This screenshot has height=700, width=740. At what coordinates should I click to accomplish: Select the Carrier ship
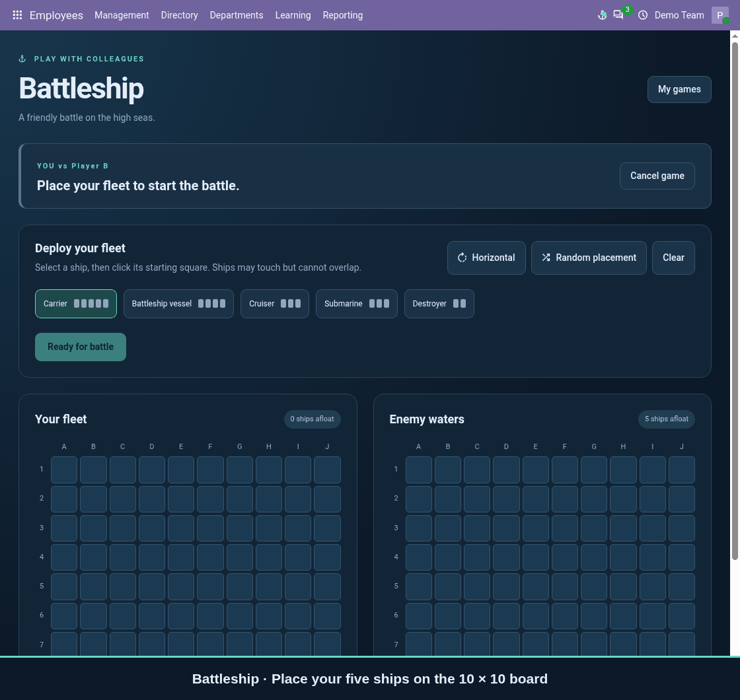(x=75, y=304)
